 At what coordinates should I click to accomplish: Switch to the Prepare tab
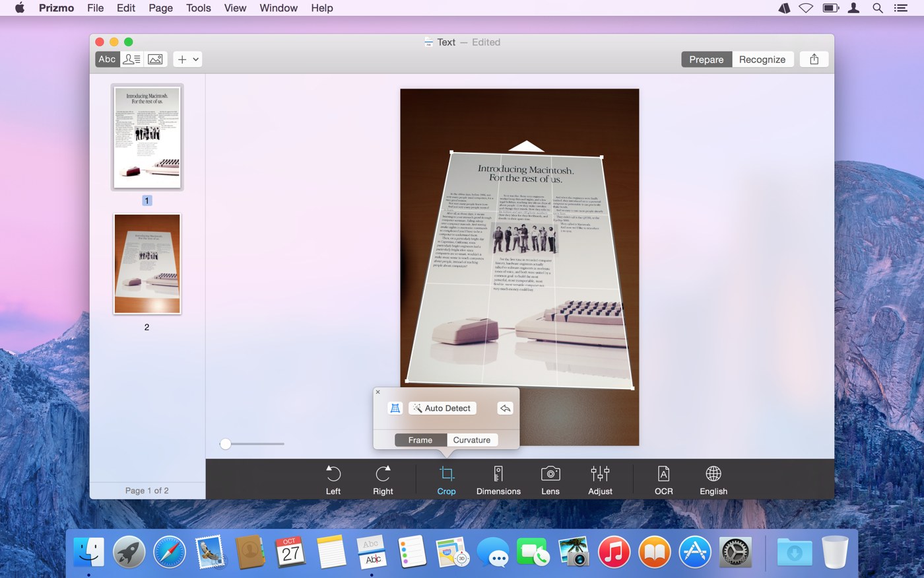tap(706, 59)
